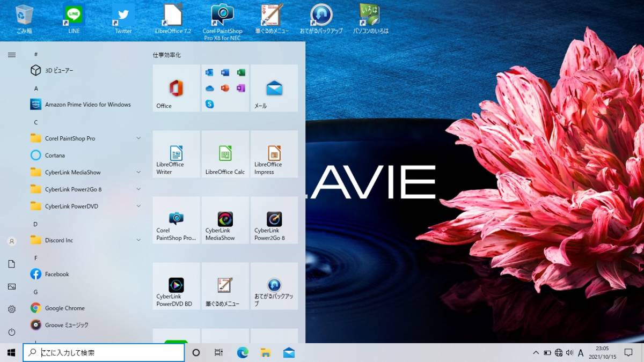Launch LibreOffice Impress tile
The width and height of the screenshot is (644, 362).
274,154
